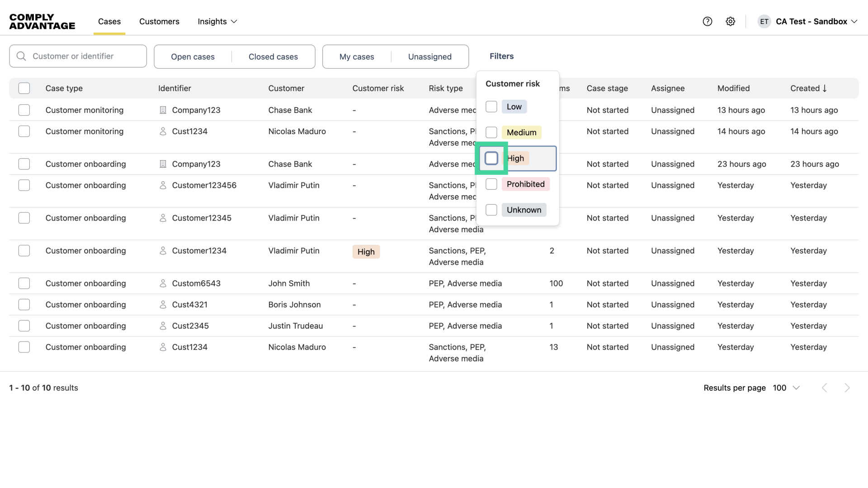Open the CA Test - Sandbox account dropdown
Screen dimensions: 868x488
tap(816, 21)
